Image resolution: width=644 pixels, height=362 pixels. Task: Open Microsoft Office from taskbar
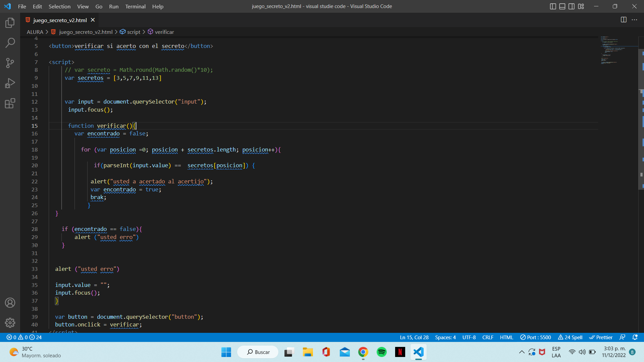(326, 352)
